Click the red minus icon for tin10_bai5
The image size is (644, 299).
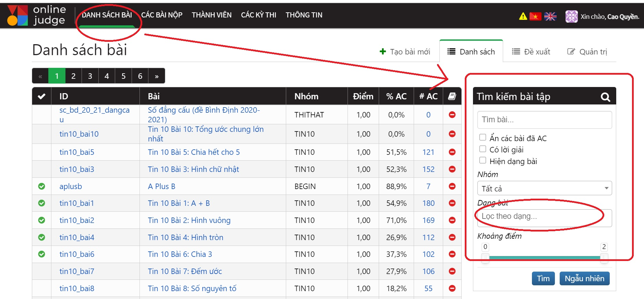(452, 152)
